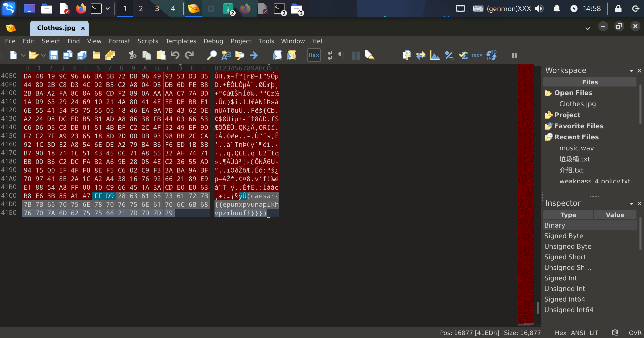Image resolution: width=644 pixels, height=338 pixels.
Task: Expand the Open file dropdown arrow
Action: pyautogui.click(x=43, y=55)
